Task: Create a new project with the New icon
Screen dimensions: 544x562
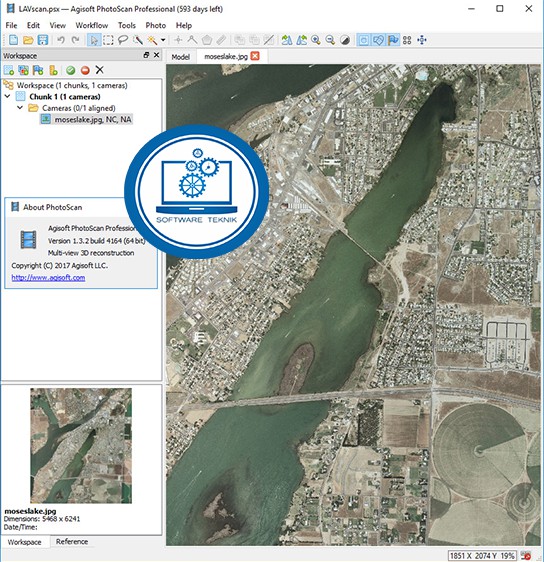Action: click(x=14, y=40)
